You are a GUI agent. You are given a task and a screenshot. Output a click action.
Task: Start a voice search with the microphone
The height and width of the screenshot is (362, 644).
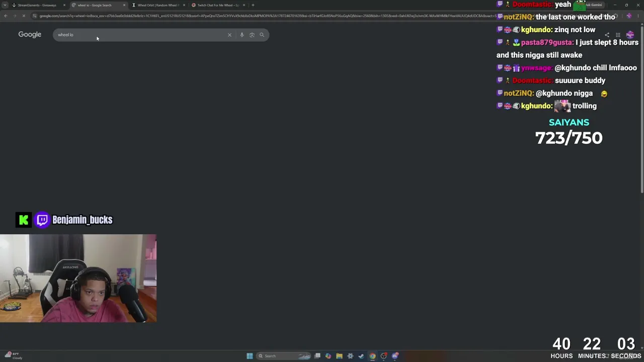(x=242, y=35)
